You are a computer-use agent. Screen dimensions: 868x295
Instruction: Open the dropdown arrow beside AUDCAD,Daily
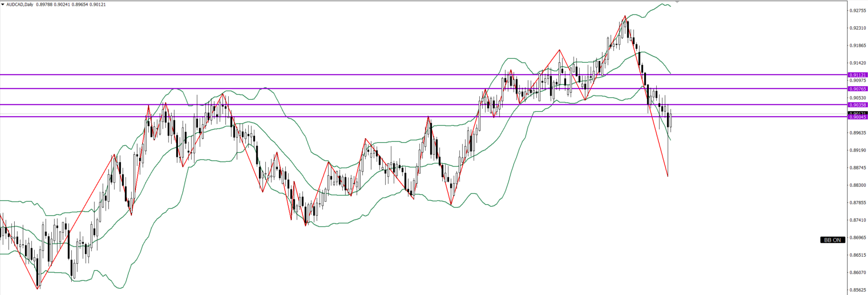[3, 4]
